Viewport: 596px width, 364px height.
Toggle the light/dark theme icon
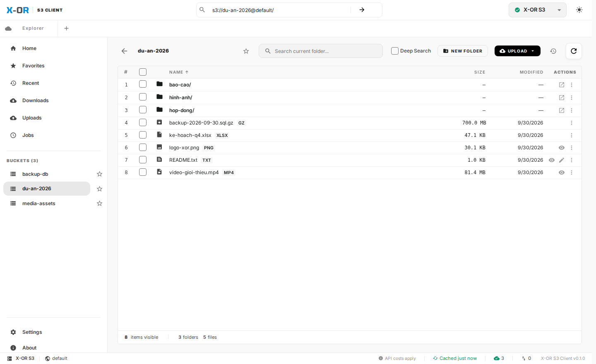coord(579,10)
